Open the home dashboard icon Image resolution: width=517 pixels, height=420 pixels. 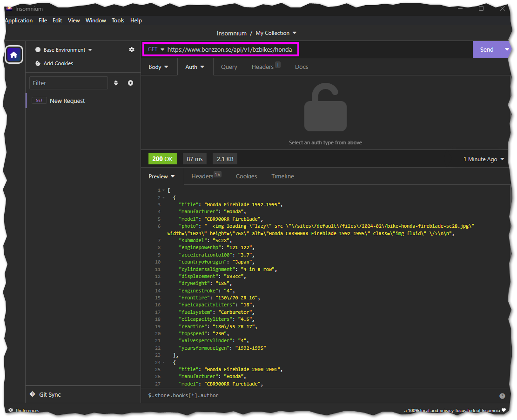[14, 55]
